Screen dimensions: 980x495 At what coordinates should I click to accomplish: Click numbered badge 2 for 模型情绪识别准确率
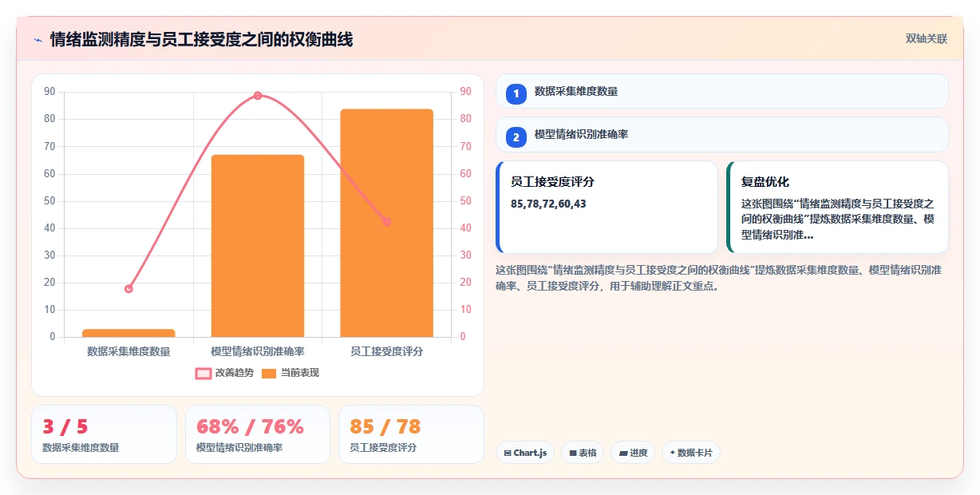click(516, 137)
